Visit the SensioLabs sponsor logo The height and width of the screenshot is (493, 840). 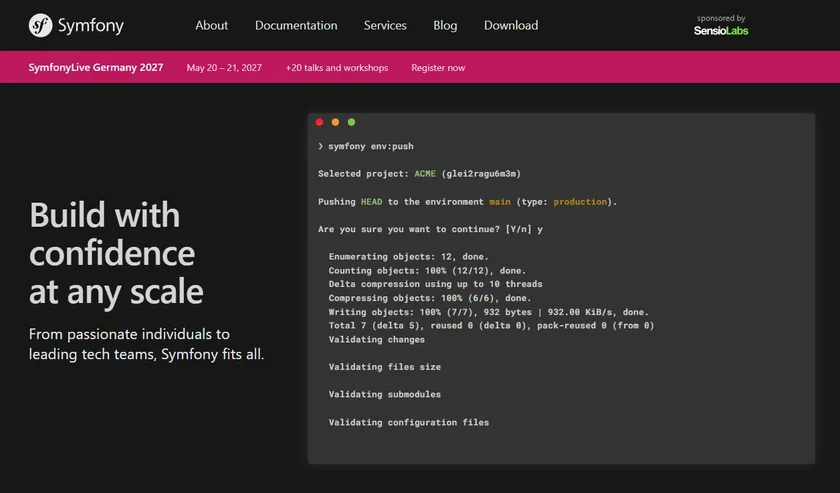coord(721,31)
